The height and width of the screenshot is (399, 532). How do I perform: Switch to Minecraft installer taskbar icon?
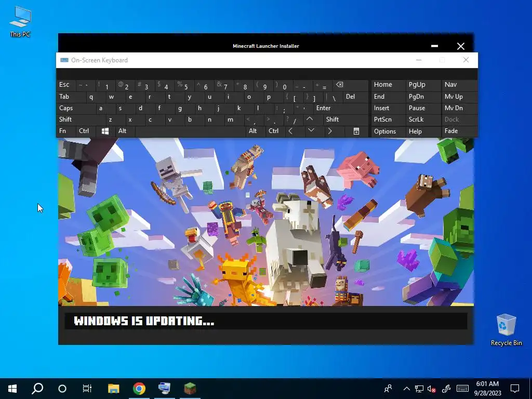190,389
